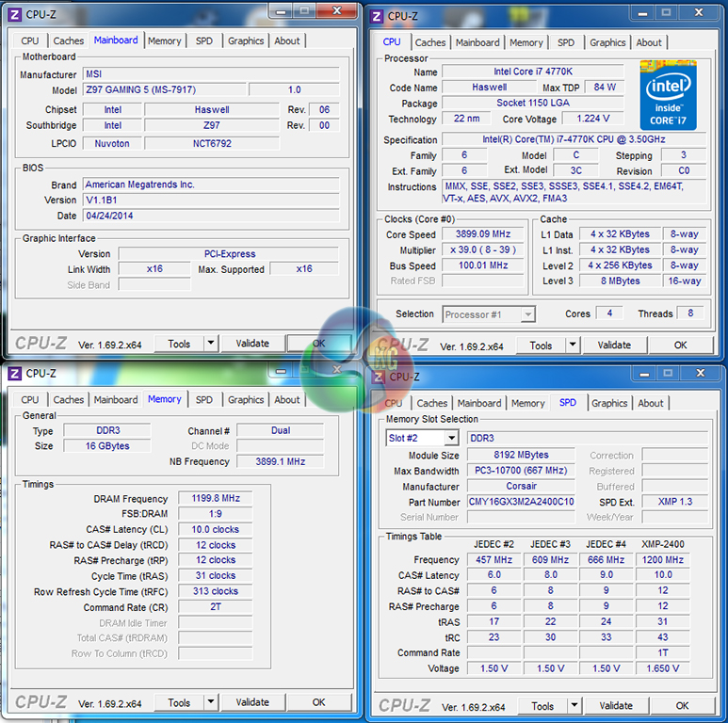Switch to the Caches tab in the CPU window

tap(430, 42)
